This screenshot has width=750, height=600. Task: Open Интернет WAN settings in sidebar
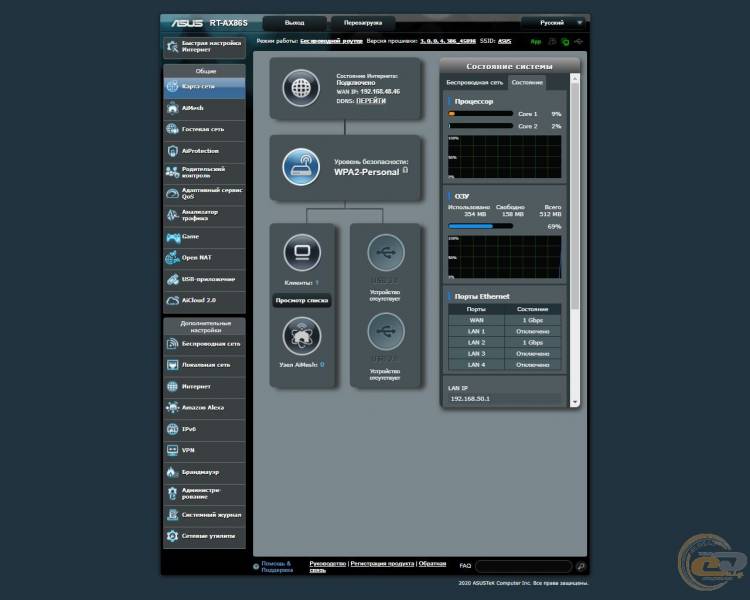coord(204,387)
